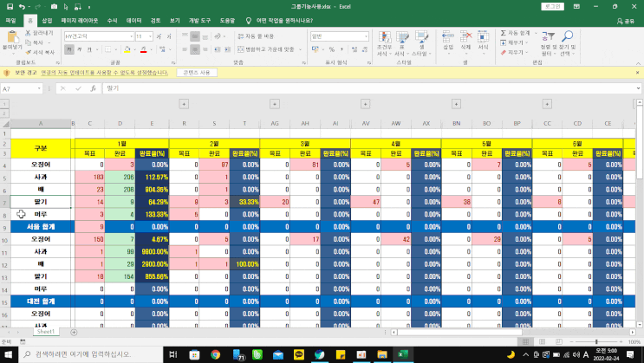Screen dimensions: 644x363
Task: Open Find and Select (찾기 및 선택)
Action: (567, 43)
